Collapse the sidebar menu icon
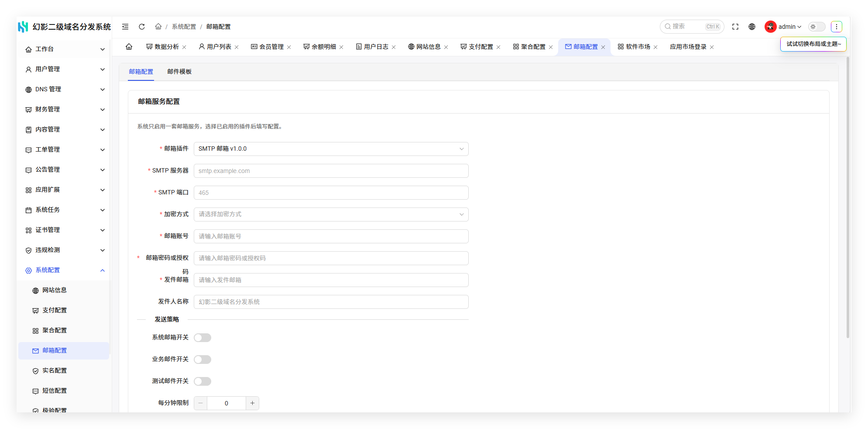Viewport: 868px width, 429px height. 125,27
